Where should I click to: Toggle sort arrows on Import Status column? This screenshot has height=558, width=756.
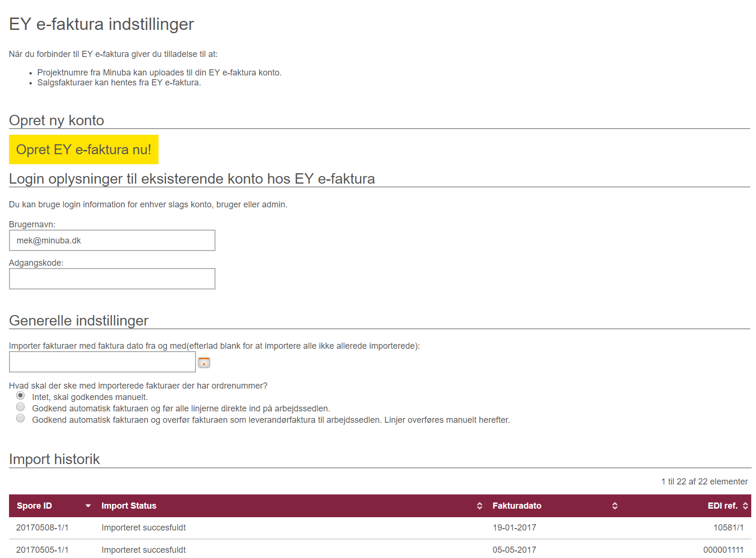click(x=480, y=506)
